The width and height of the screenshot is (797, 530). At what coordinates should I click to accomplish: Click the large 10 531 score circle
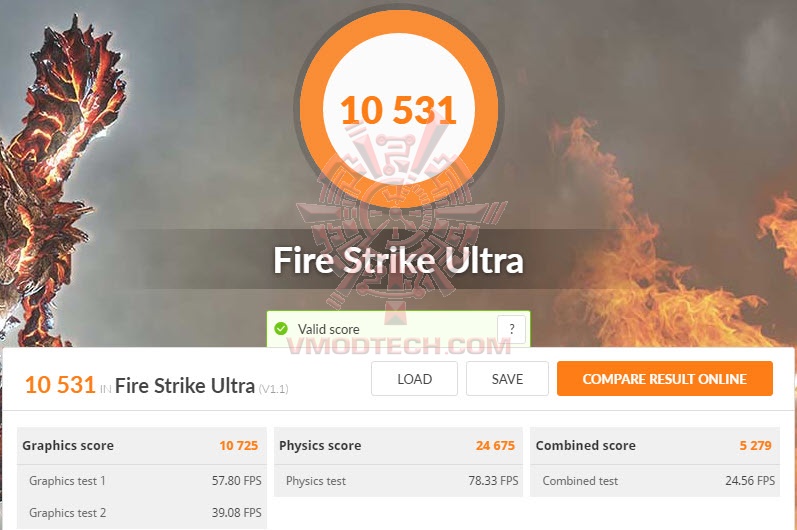pyautogui.click(x=398, y=109)
